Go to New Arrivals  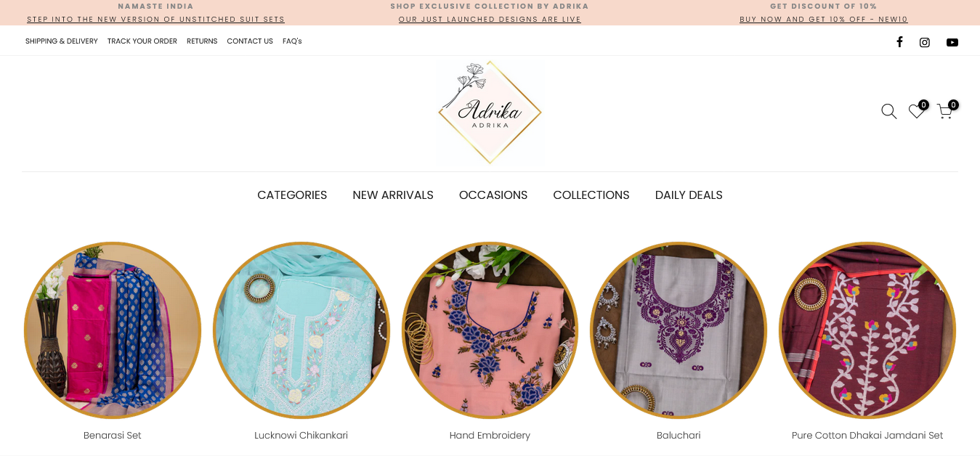393,195
